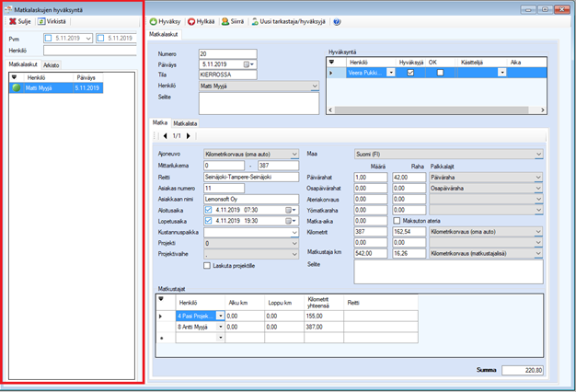Open Lopetusaika calendar picker icon
This screenshot has width=576, height=392.
click(291, 221)
